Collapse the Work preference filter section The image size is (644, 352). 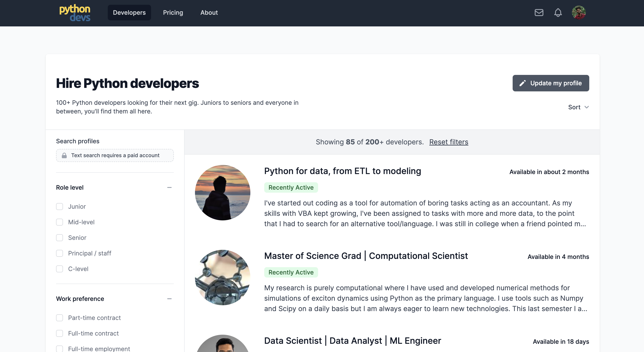pos(169,299)
